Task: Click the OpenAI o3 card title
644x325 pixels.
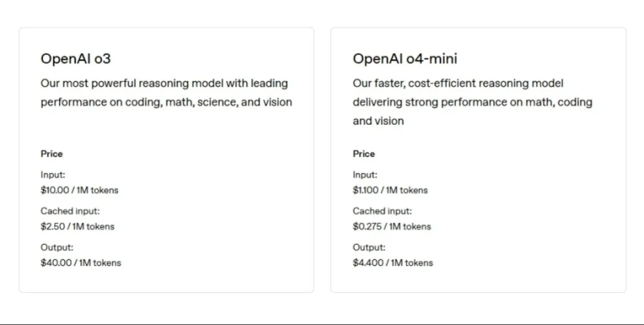Action: point(76,59)
